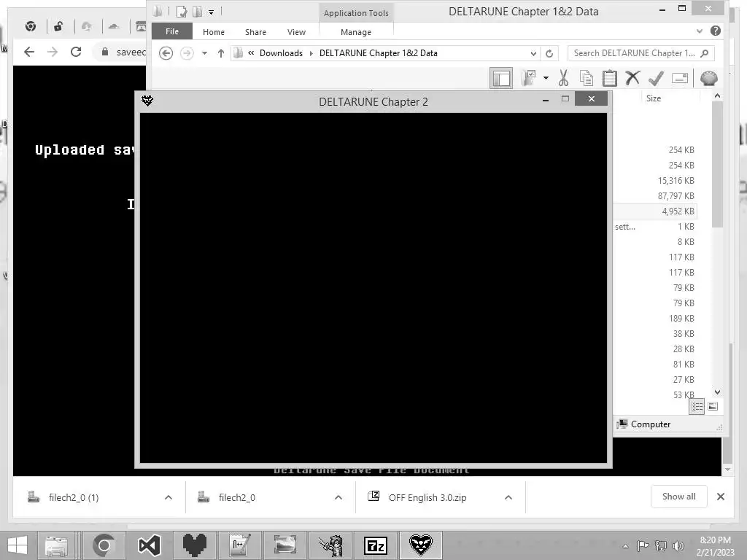Open filech2_0 download options chevron
This screenshot has width=747, height=560.
(338, 497)
